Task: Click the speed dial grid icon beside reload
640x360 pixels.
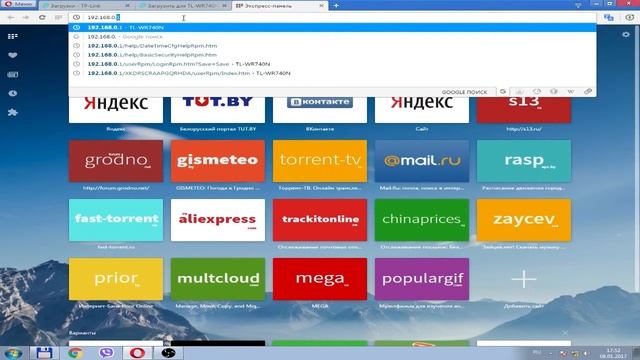Action: [58, 18]
